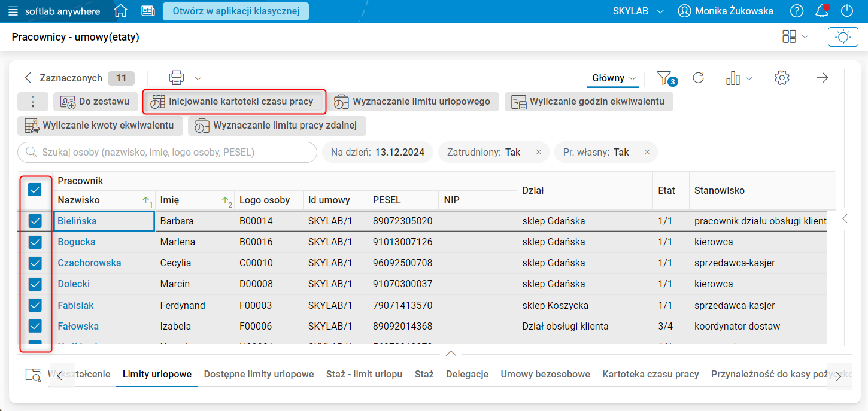Open the Główny view dropdown
Screen dimensions: 868x411
[x=612, y=78]
